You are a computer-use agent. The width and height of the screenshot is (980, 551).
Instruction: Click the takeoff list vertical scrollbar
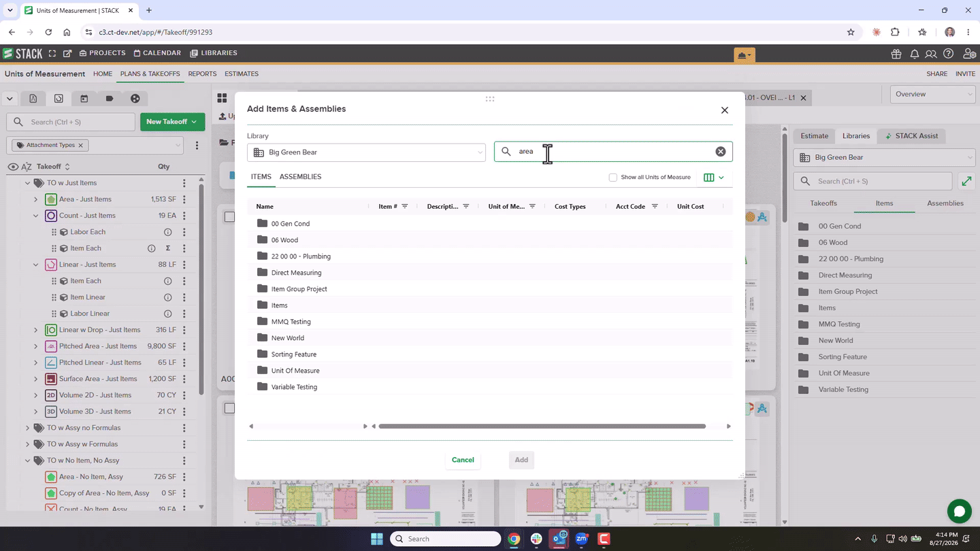point(201,289)
